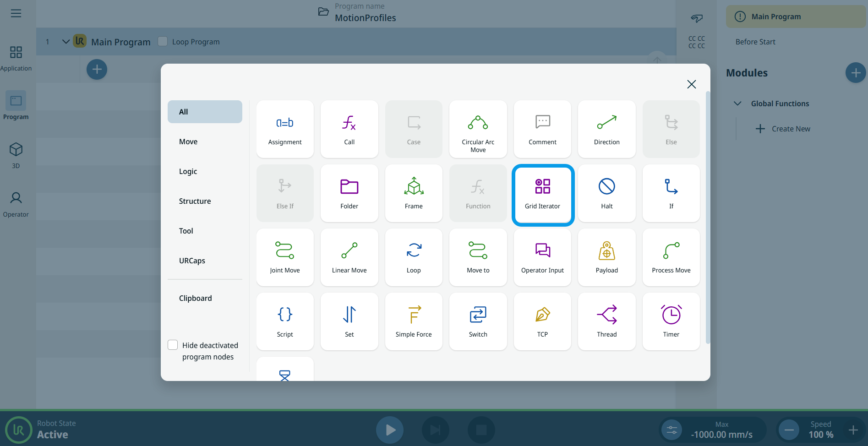The height and width of the screenshot is (446, 868).
Task: Insert a Linear Move node
Action: coord(349,257)
